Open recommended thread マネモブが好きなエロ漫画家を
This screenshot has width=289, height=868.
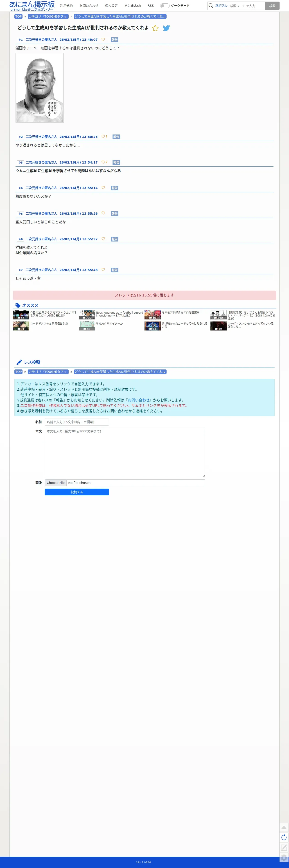[177, 315]
